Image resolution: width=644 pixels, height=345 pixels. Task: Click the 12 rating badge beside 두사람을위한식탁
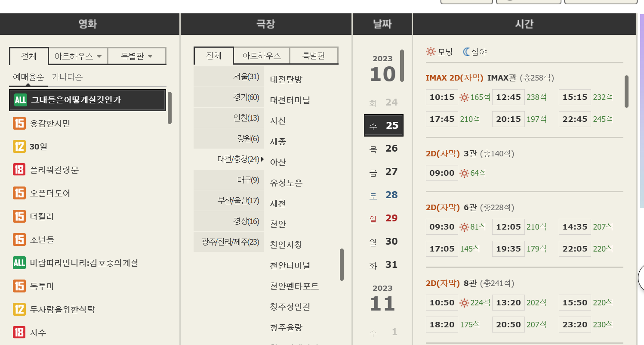[x=19, y=309]
